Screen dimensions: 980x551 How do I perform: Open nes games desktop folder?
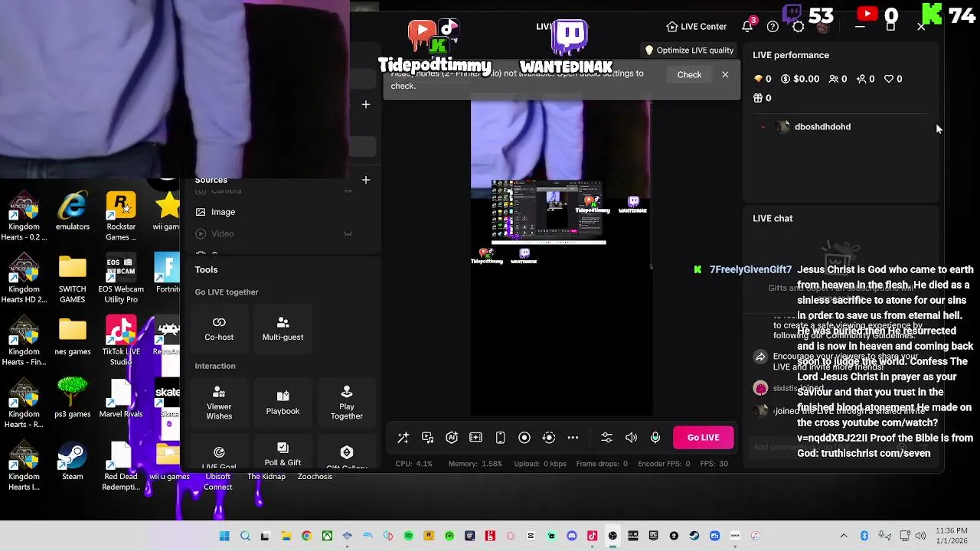coord(73,337)
